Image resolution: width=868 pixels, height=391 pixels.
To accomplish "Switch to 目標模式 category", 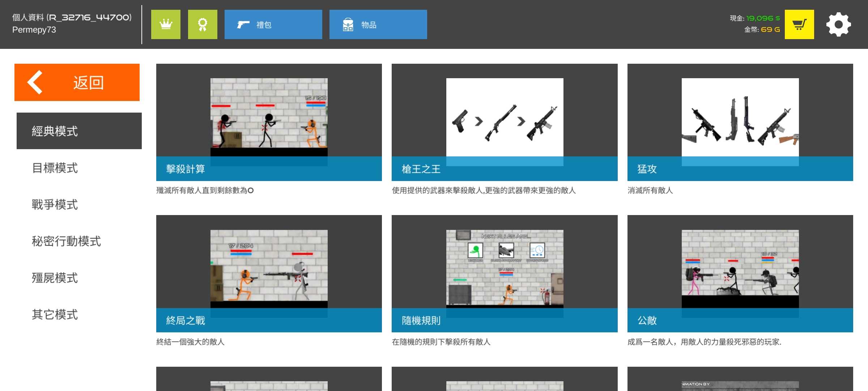I will tap(55, 168).
